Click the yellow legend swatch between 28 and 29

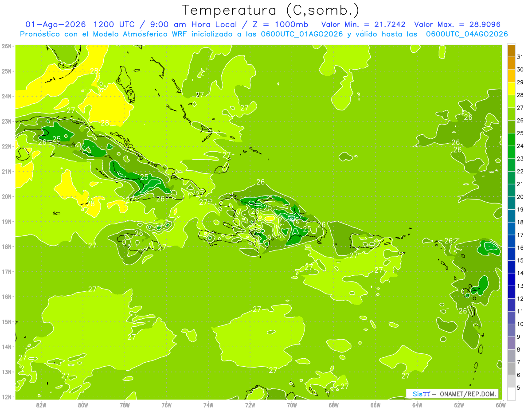[511, 89]
